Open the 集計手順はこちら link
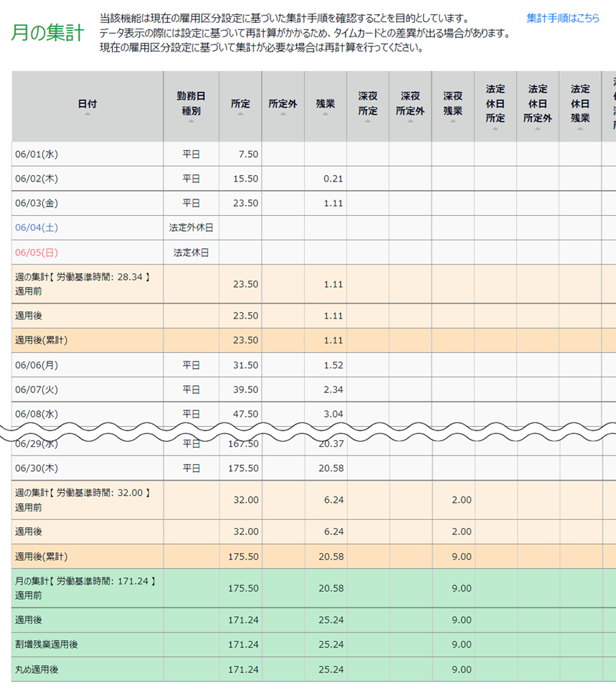Screen dimensions: 616x690 [562, 18]
